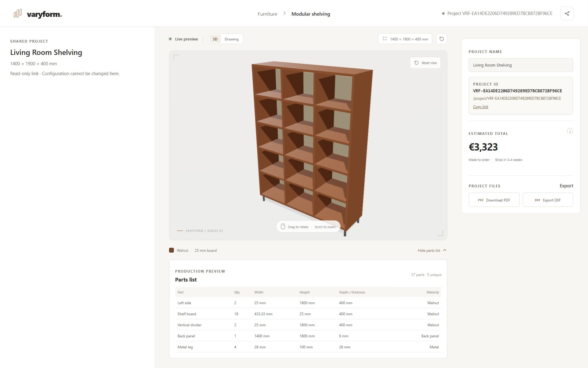
Task: Click the green project status dot
Action: 443,13
